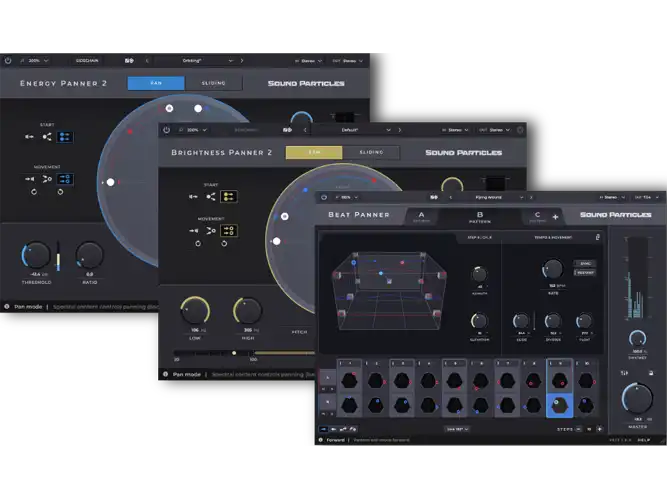The image size is (667, 500).
Task: Open the output Stereo dropdown in Brightness Panner 2
Action: [494, 130]
